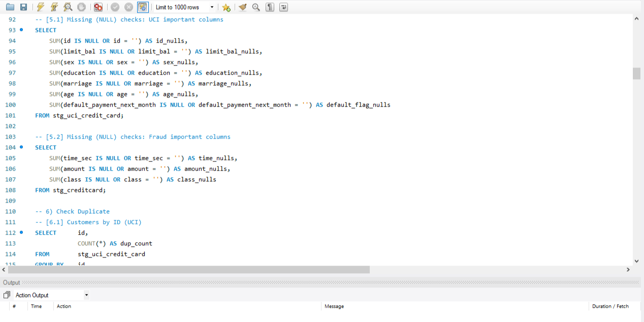Click the Action column header in output

(64, 306)
